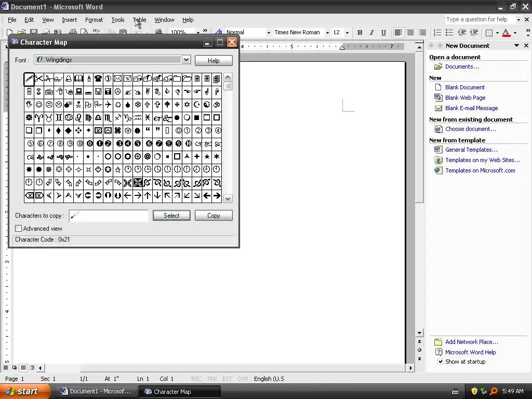Click Character Map taskbar button
The width and height of the screenshot is (532, 399).
pos(179,391)
